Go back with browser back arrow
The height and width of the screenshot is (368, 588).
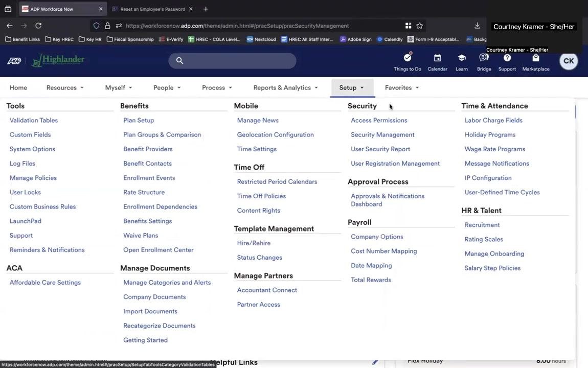tap(9, 26)
